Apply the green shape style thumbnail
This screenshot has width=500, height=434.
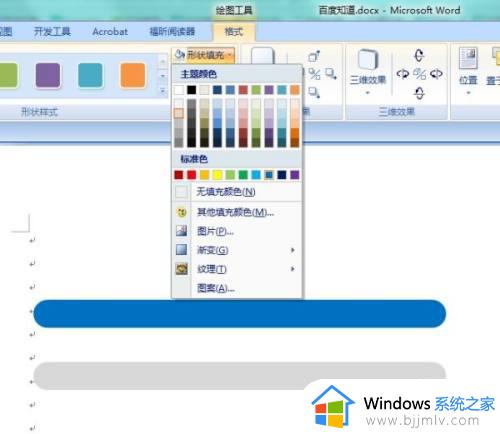[8, 75]
